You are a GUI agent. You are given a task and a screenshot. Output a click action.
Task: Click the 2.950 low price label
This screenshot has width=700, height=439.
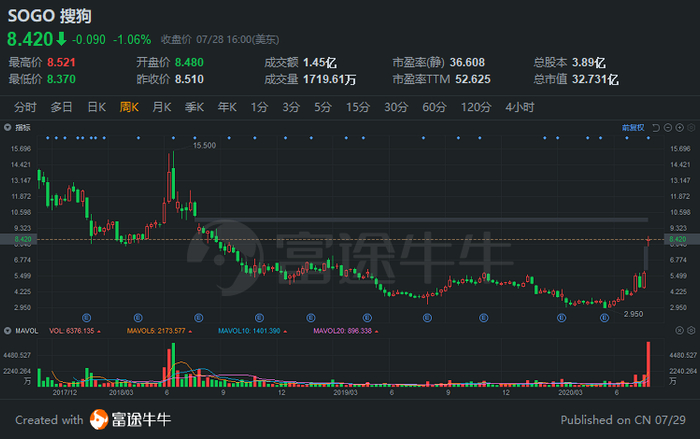pyautogui.click(x=633, y=314)
